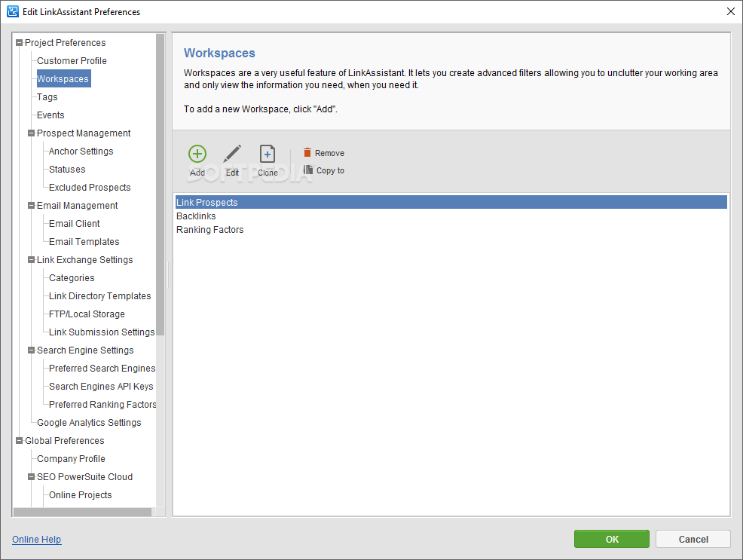Viewport: 743px width, 560px height.
Task: Select Workspaces in the tree
Action: (x=63, y=78)
